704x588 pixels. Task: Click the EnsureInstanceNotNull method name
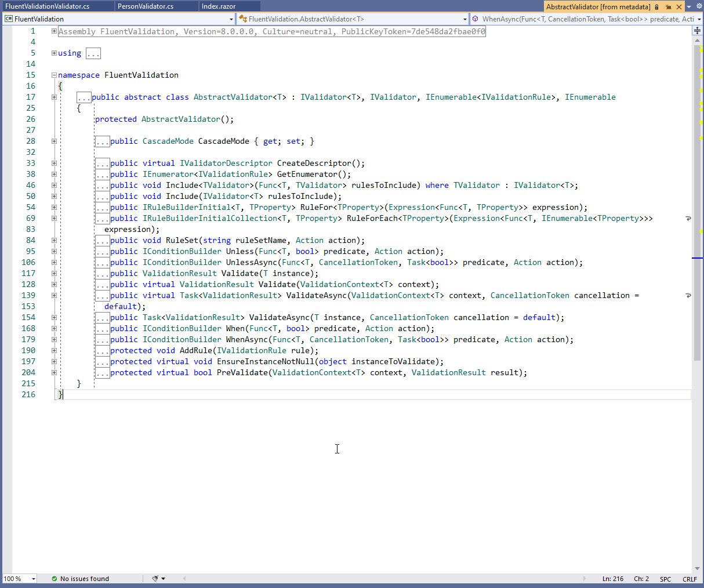point(266,362)
